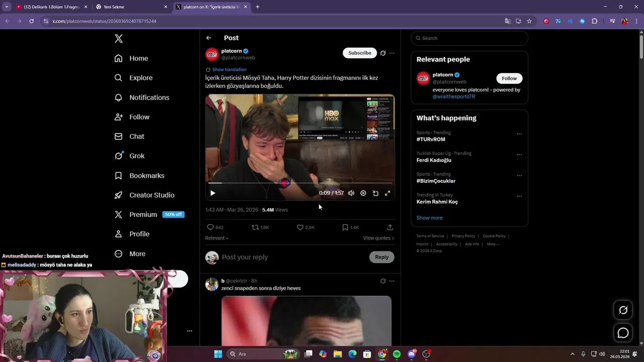Expand the footer More ··· link
Viewport: 644px width, 362px height.
pos(493,244)
